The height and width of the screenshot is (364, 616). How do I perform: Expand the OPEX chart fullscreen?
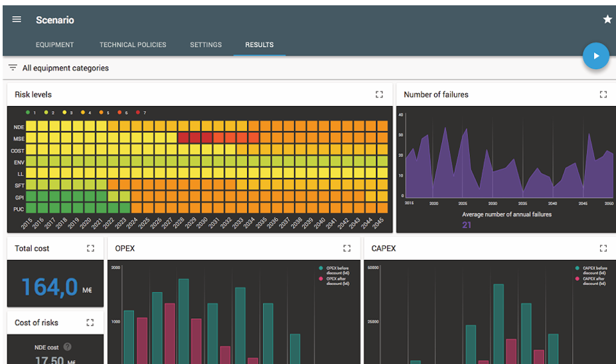click(346, 249)
